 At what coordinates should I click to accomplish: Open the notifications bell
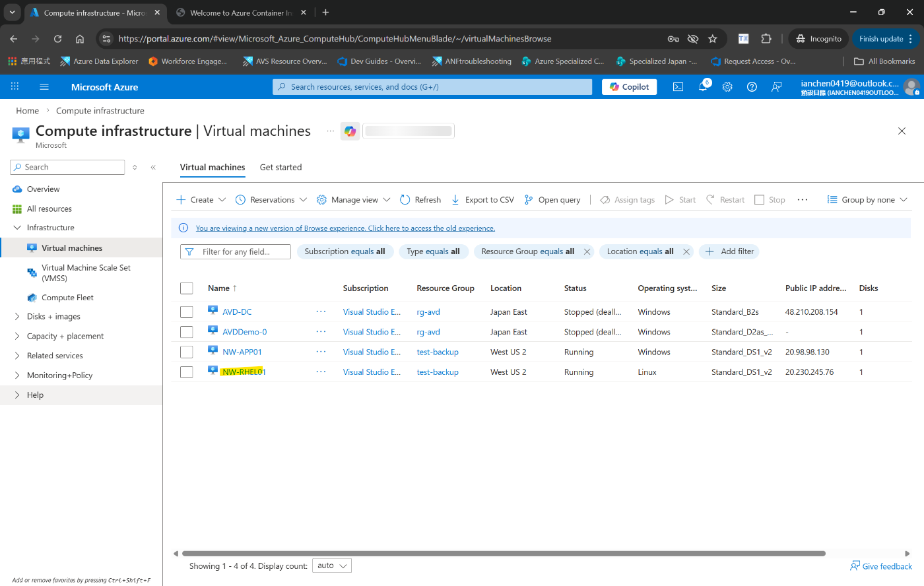(x=703, y=86)
